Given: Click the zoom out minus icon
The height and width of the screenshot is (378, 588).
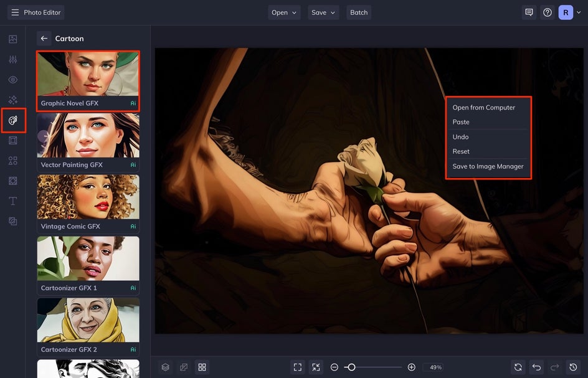Looking at the screenshot, I should click(334, 367).
